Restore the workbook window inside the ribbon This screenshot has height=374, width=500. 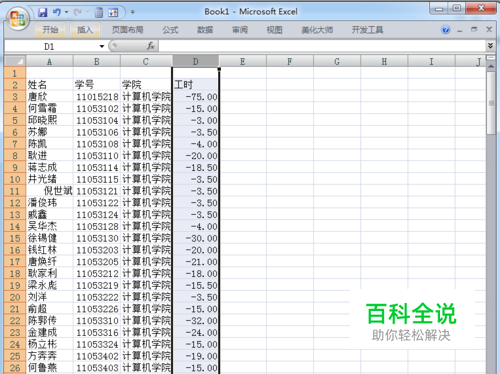point(474,30)
